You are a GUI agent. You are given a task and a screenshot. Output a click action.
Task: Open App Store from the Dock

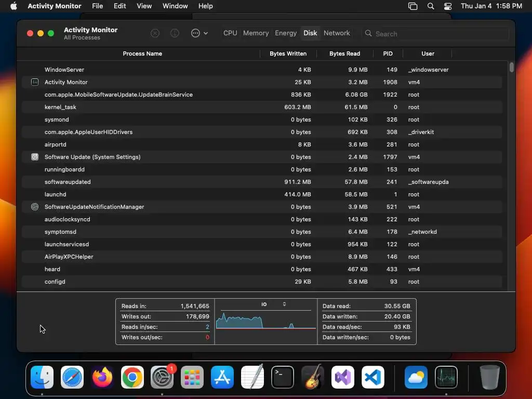(x=222, y=377)
